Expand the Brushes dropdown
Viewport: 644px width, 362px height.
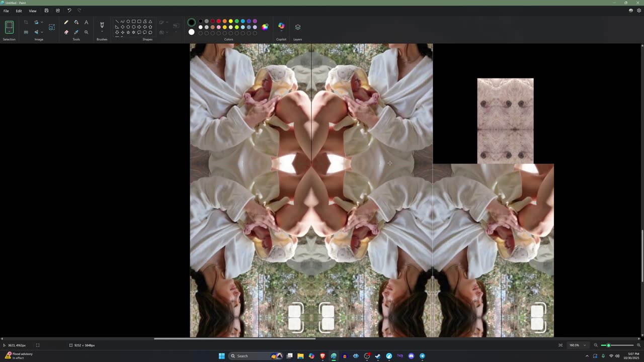[x=102, y=30]
